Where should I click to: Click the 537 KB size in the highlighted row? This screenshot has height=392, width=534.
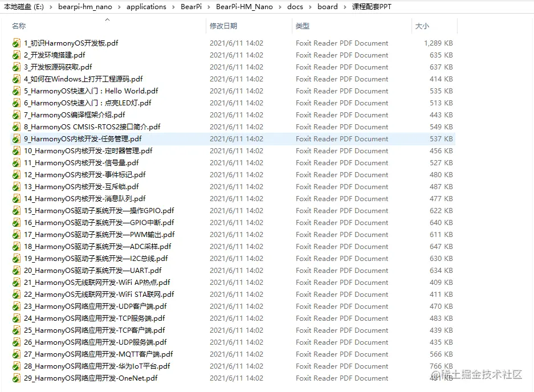441,138
